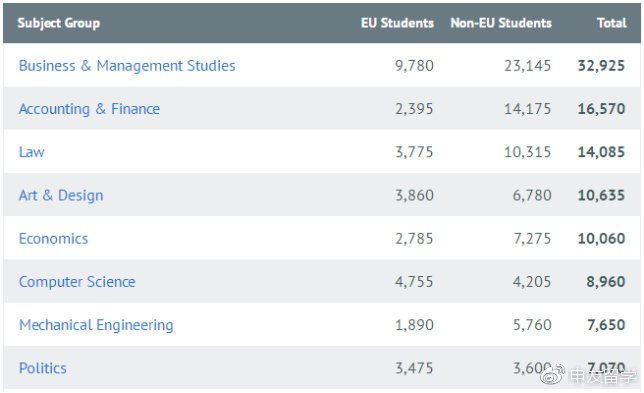Open the Mechanical Engineering link
Screen dimensions: 644x393
point(96,325)
